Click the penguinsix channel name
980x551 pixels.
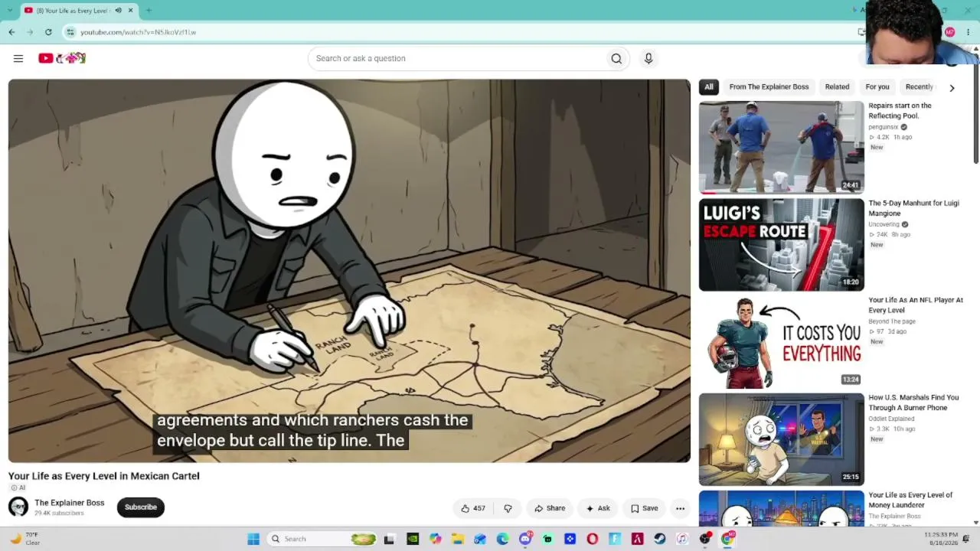pyautogui.click(x=884, y=127)
